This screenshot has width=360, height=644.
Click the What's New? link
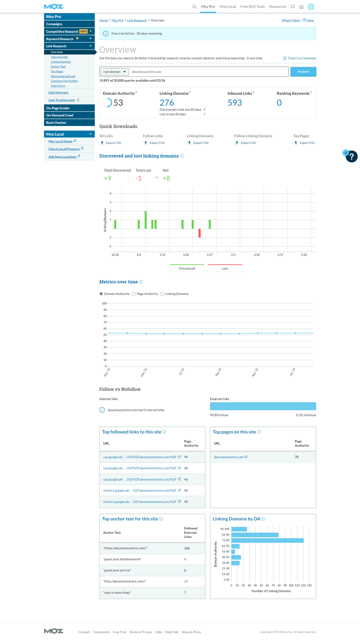[291, 20]
